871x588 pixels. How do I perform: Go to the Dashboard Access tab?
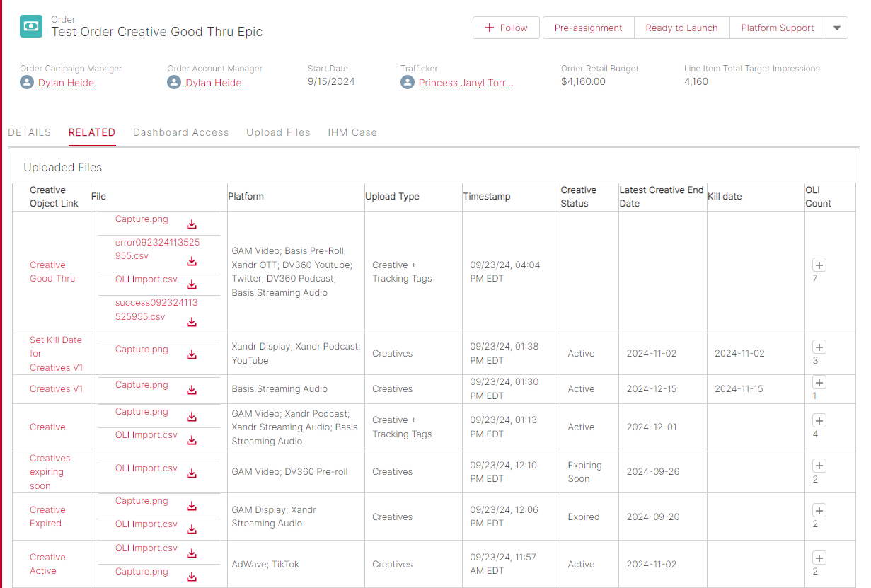180,132
